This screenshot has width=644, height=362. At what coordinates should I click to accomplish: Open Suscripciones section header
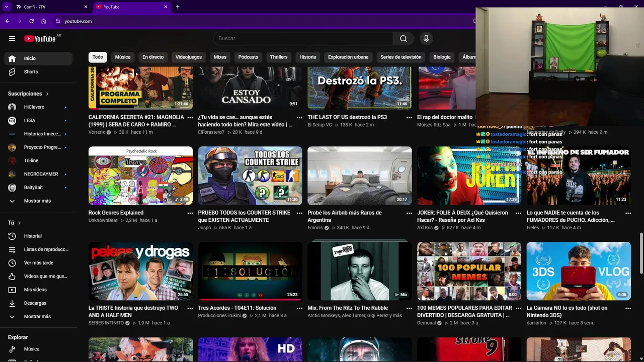click(x=28, y=94)
